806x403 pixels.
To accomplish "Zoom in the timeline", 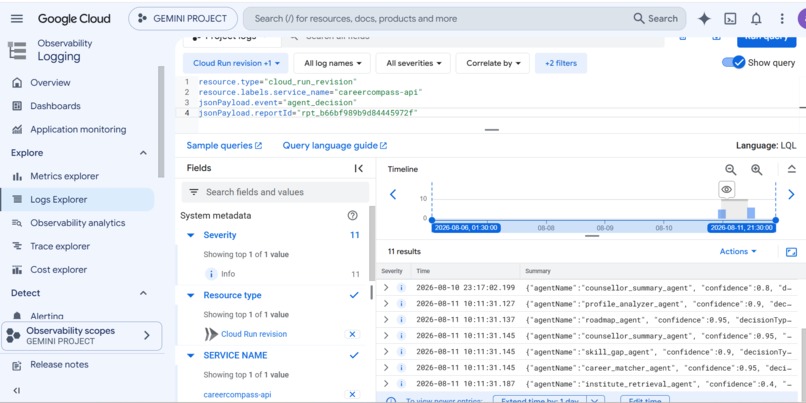I will pos(757,170).
